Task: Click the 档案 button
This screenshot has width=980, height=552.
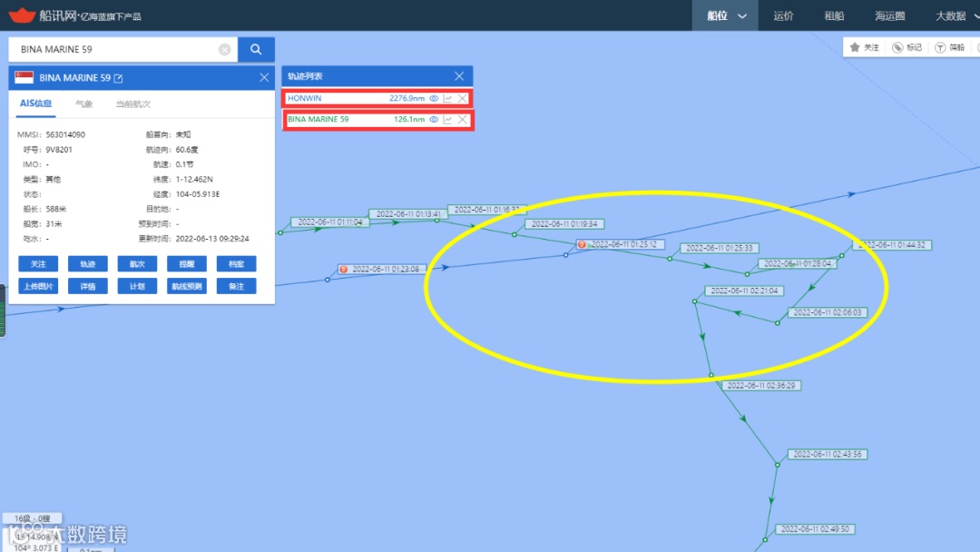Action: click(236, 264)
